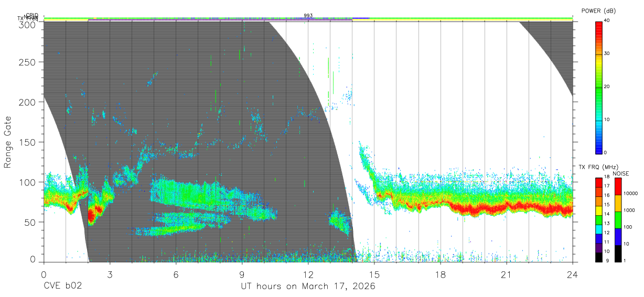Click the purple 10–11 MHz TX FRQ swatch

(x=599, y=248)
